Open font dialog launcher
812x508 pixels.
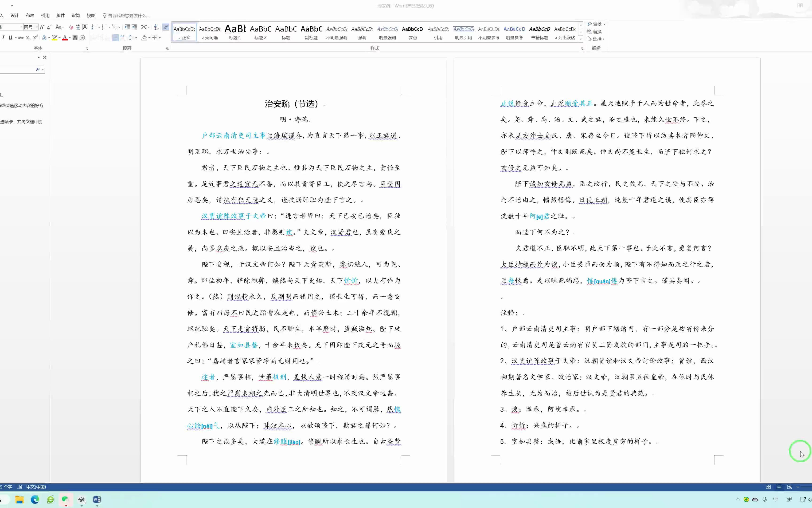click(x=87, y=49)
